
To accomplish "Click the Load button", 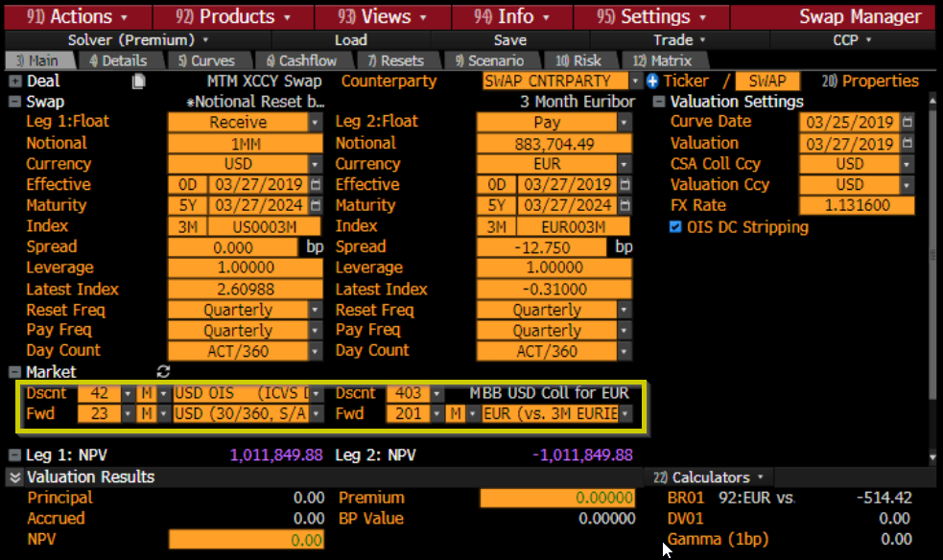I will [x=350, y=40].
